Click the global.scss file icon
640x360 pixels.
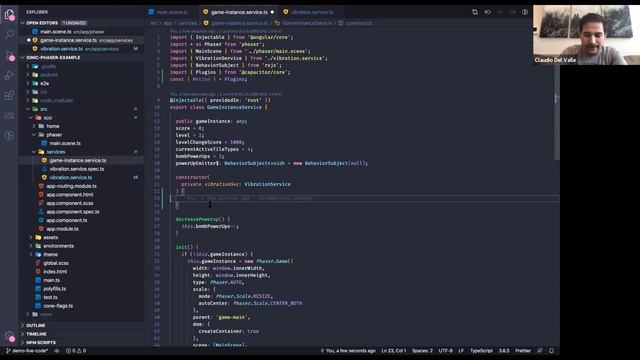click(x=38, y=263)
